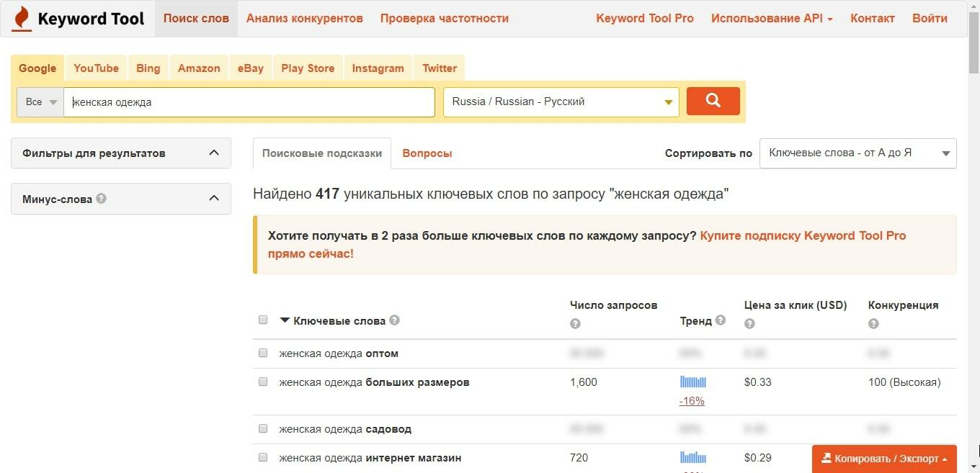Check the женская одежда оптом row
The width and height of the screenshot is (980, 473).
pos(263,353)
